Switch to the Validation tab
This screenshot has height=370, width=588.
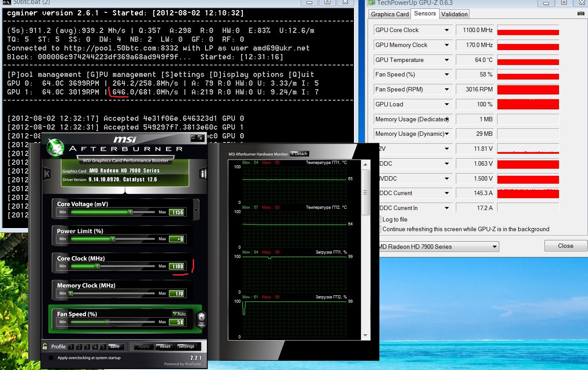(455, 14)
